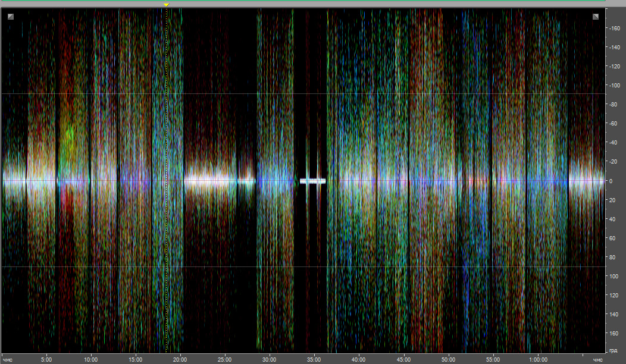Click the 5:00 mark on the time ruler
This screenshot has height=364, width=626.
point(47,359)
